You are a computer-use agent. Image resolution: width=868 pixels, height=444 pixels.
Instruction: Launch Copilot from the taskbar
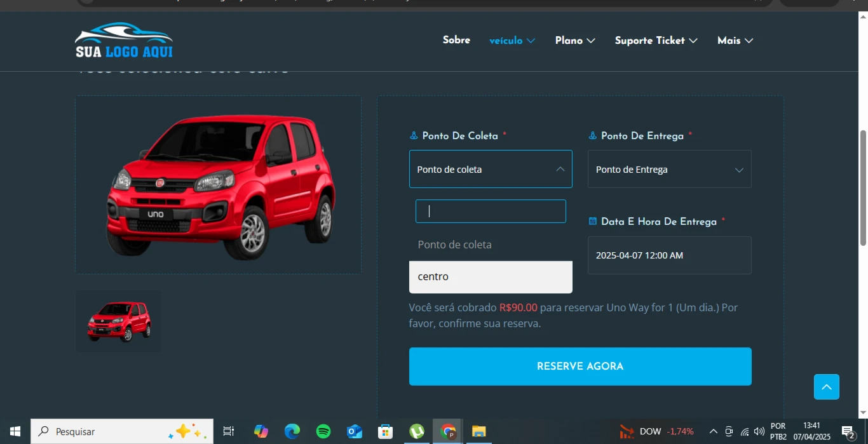[x=261, y=431]
